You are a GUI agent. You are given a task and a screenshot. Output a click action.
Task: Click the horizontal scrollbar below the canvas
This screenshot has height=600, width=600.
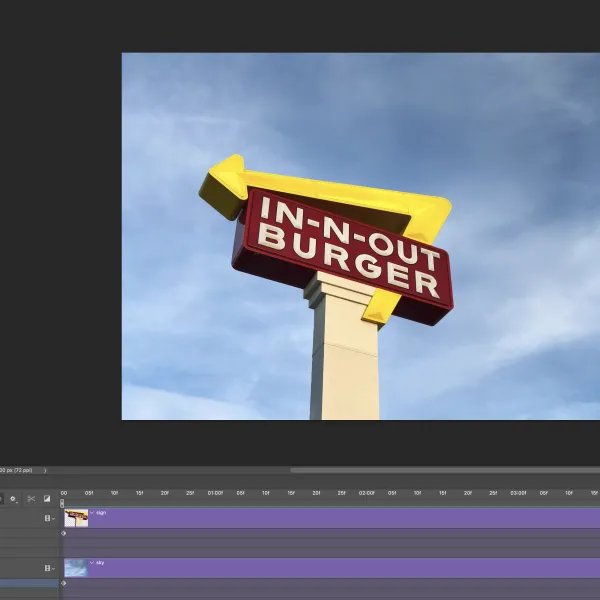(x=445, y=470)
